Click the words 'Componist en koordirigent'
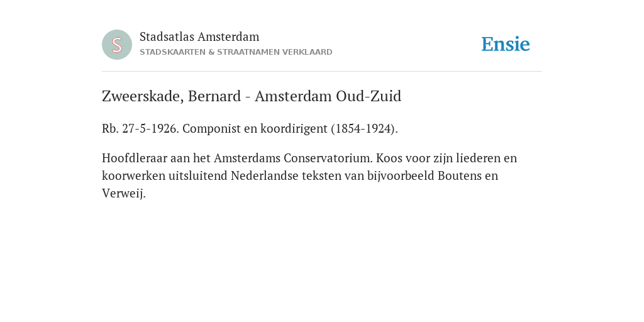This screenshot has width=644, height=322. click(255, 128)
